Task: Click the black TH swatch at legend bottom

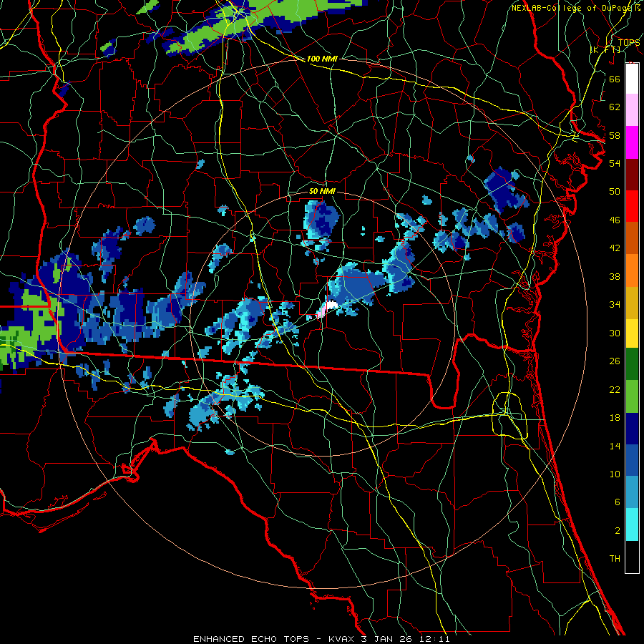Action: [x=632, y=557]
